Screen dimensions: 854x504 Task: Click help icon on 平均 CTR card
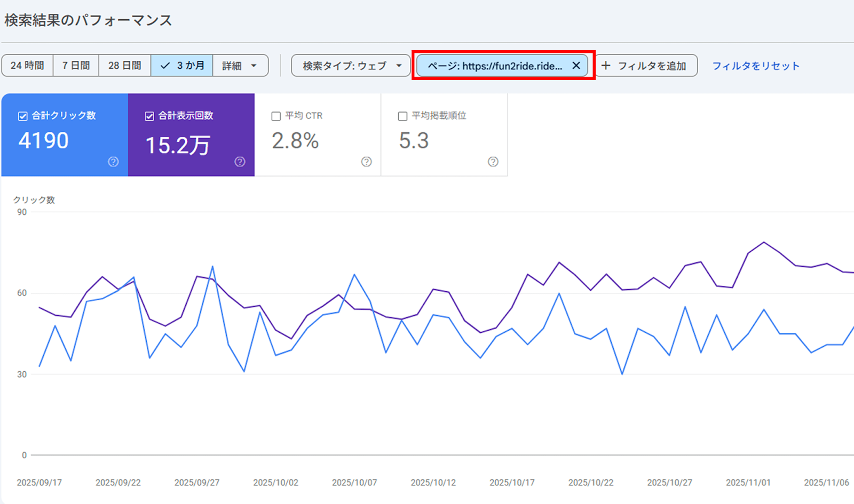pyautogui.click(x=366, y=162)
